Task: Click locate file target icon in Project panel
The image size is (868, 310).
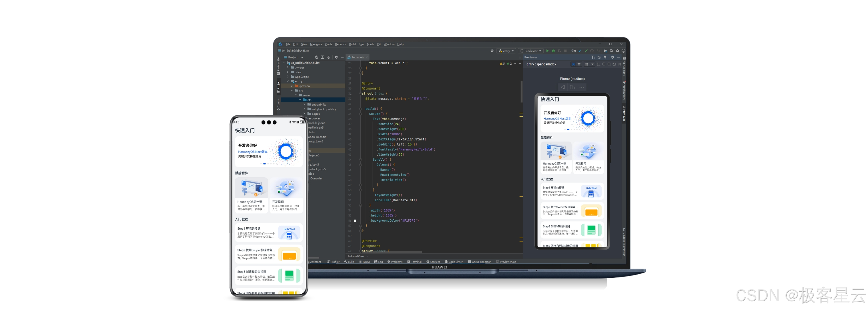Action: (x=316, y=57)
